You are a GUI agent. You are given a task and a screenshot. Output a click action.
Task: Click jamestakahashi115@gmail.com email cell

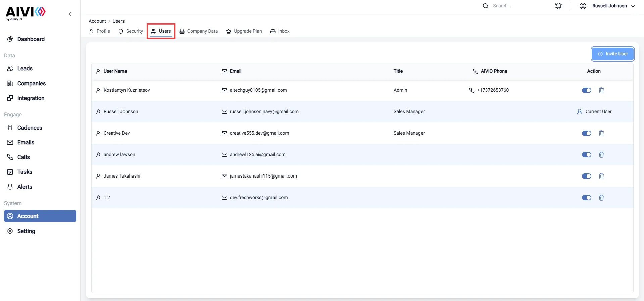coord(263,176)
